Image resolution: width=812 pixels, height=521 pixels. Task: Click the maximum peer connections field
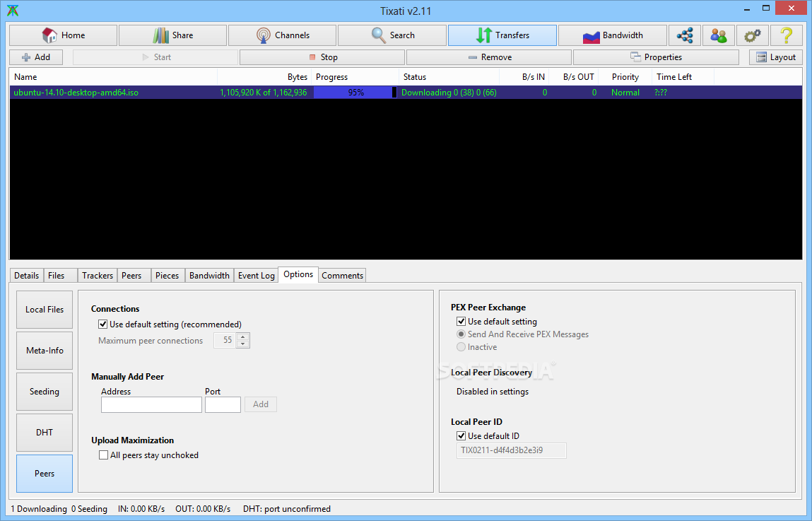click(x=225, y=340)
